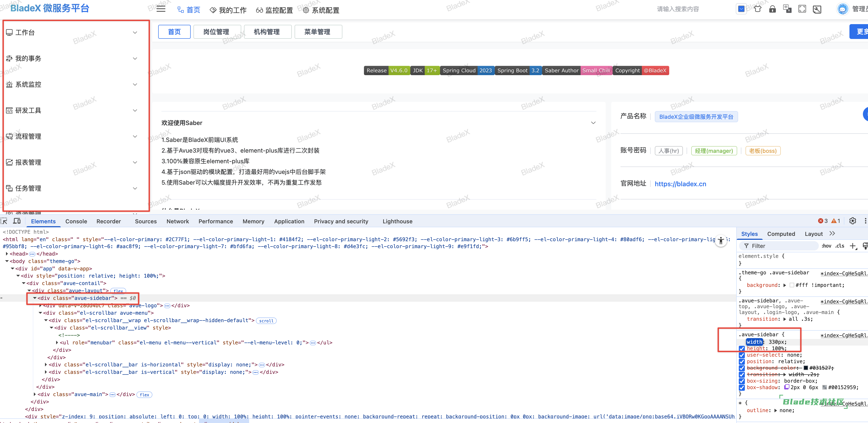Enter fullscreen with the frame icon

(x=802, y=9)
